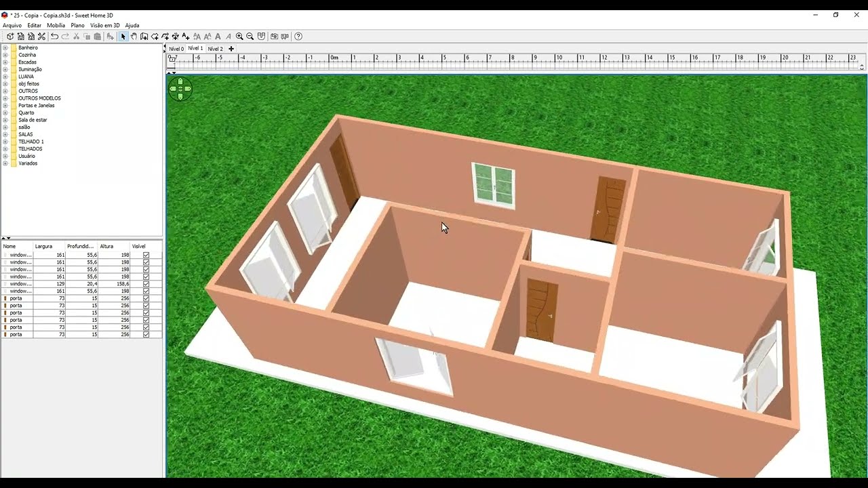
Task: Click the Undo arrow icon
Action: click(x=54, y=37)
